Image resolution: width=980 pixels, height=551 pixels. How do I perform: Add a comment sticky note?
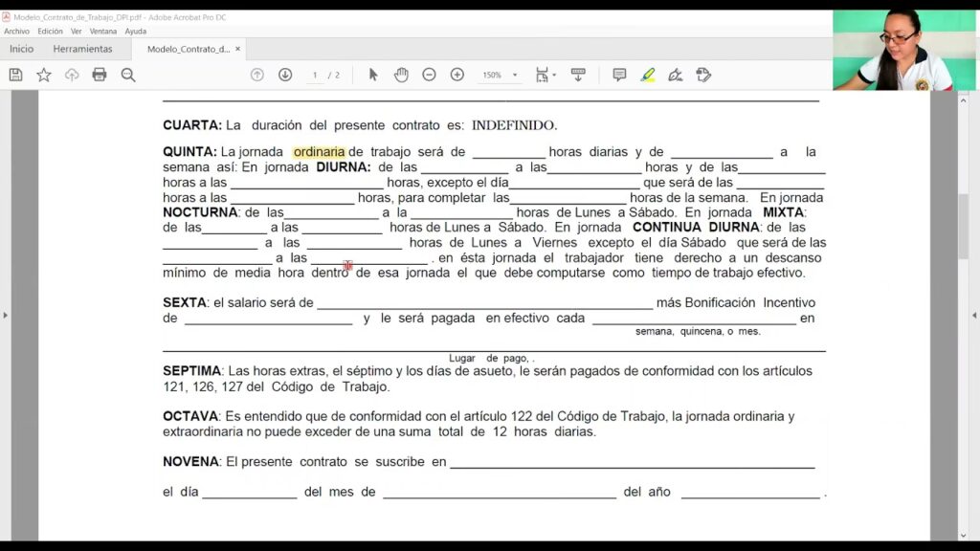pos(619,75)
